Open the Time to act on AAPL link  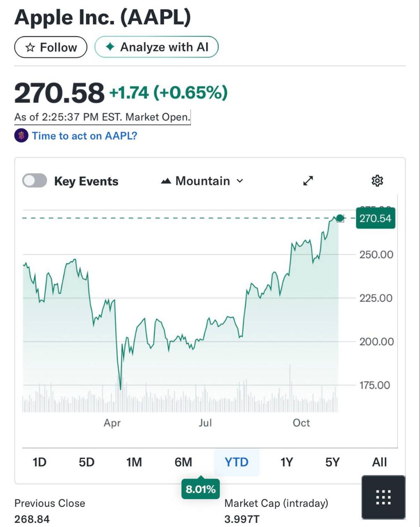[84, 136]
